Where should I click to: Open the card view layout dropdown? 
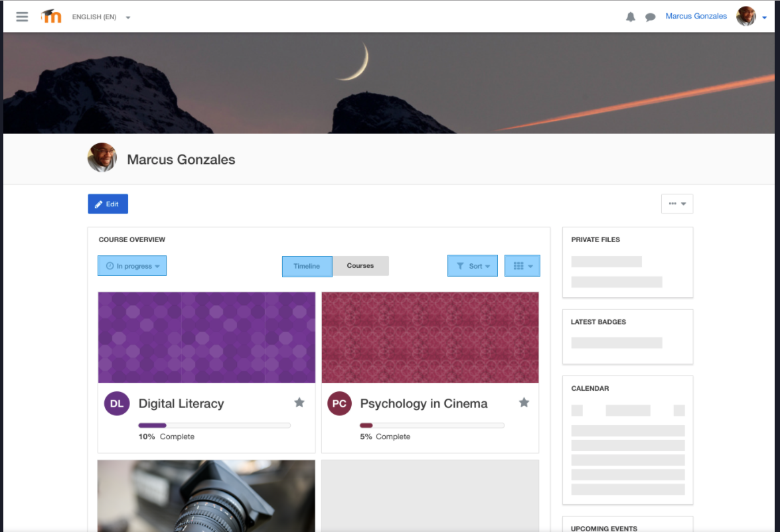pyautogui.click(x=522, y=265)
